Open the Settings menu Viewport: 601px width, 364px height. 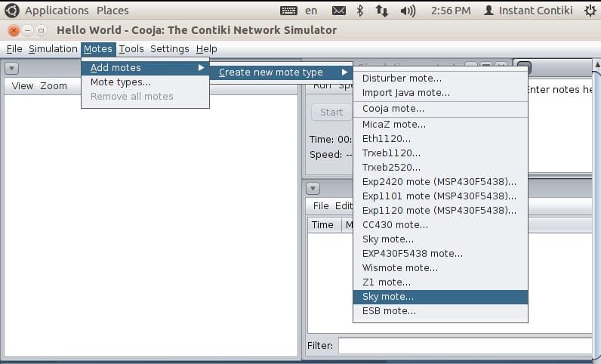pos(169,49)
